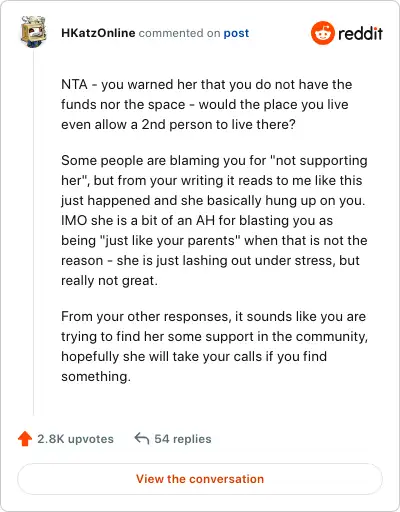Click the phrase "really not great."

tap(109, 281)
